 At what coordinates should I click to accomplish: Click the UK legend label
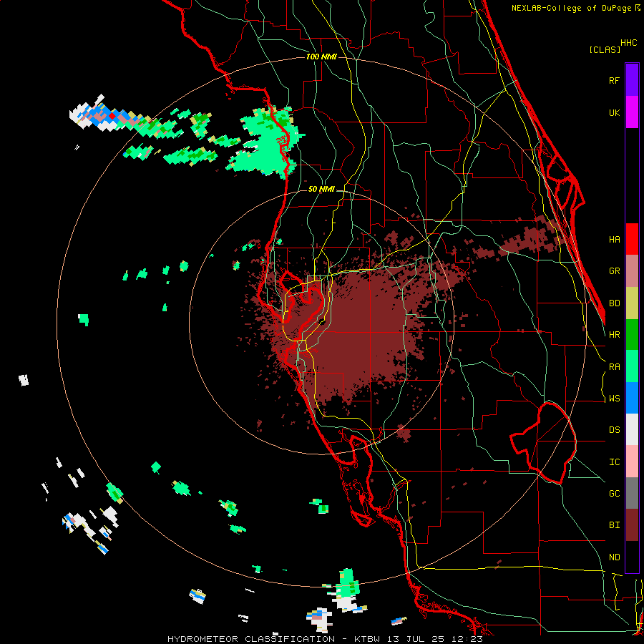615,112
